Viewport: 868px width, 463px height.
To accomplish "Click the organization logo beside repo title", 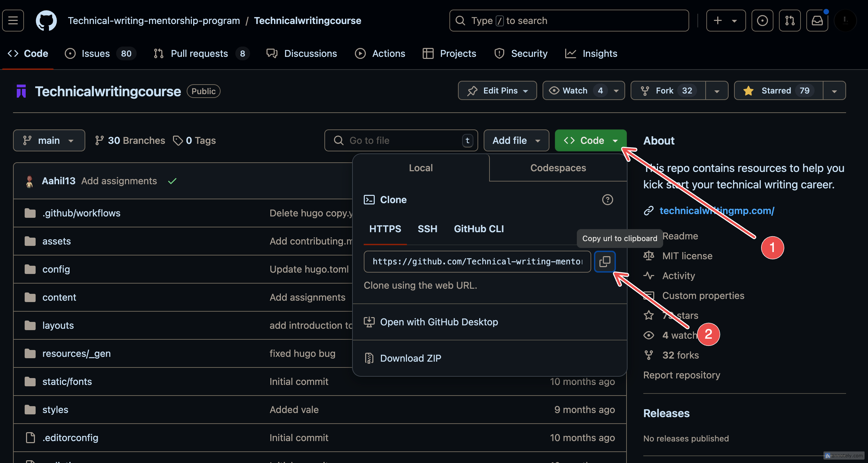I will (21, 91).
